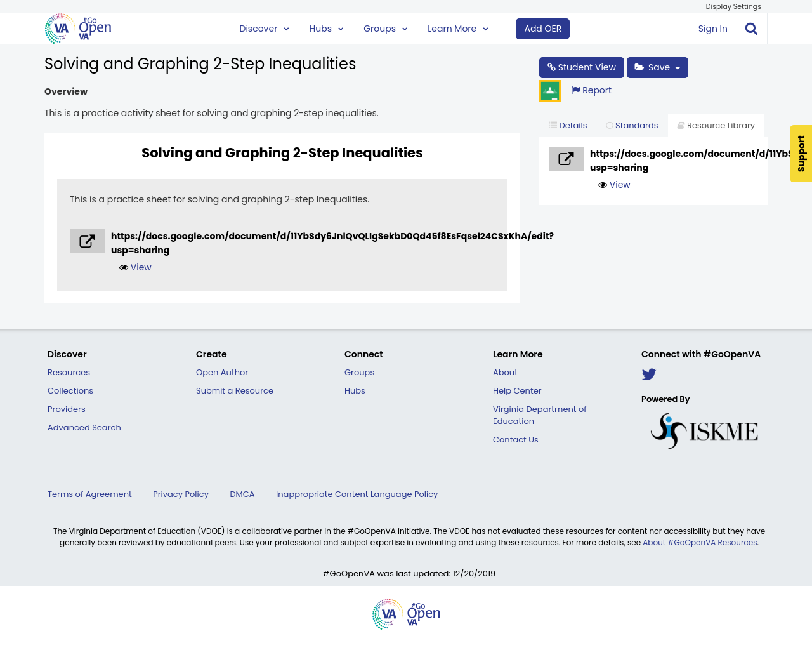Viewport: 812px width, 650px height.
Task: Click the Add OER button
Action: coord(542,29)
